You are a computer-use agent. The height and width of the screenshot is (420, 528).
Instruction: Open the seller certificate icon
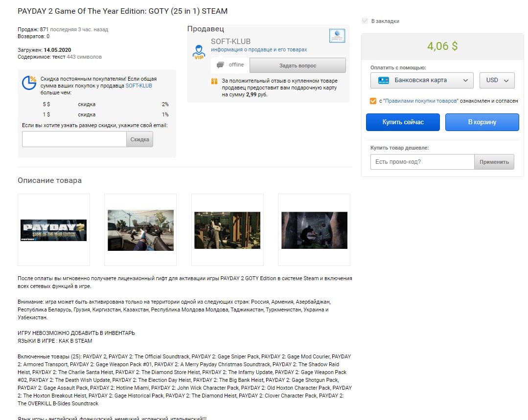337,36
